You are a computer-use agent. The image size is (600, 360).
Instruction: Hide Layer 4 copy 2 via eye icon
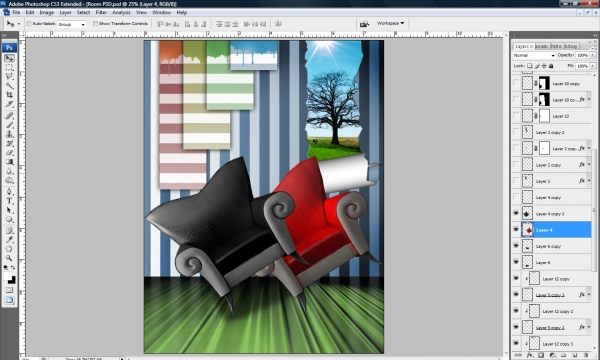click(516, 213)
